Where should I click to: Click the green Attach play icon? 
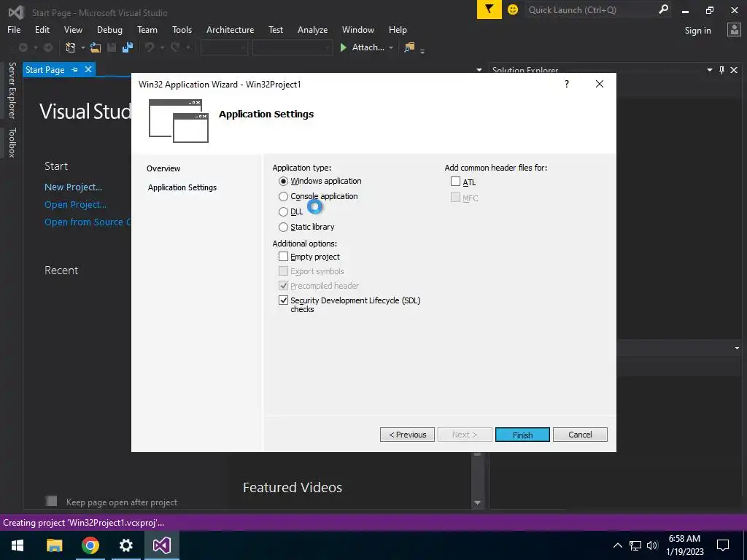point(343,47)
